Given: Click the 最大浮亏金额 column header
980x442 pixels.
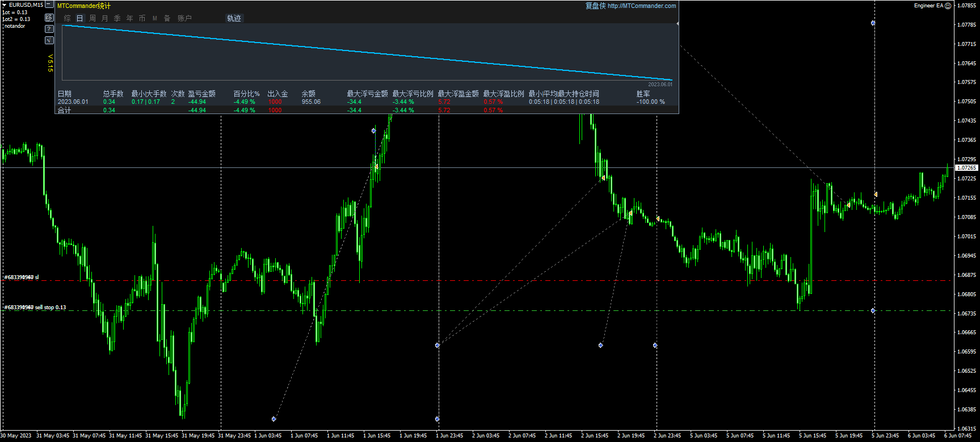Looking at the screenshot, I should click(368, 94).
